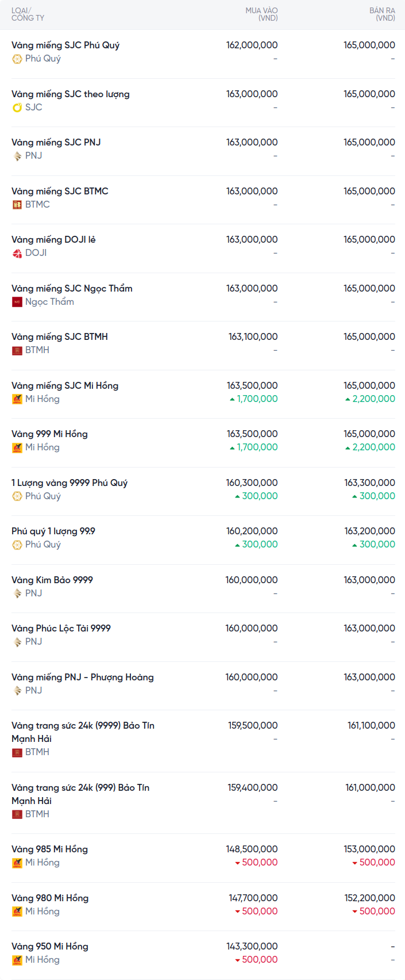The width and height of the screenshot is (405, 980).
Task: Click Vàng 985 Mi Hồng buy price 148,500,000
Action: tap(252, 849)
